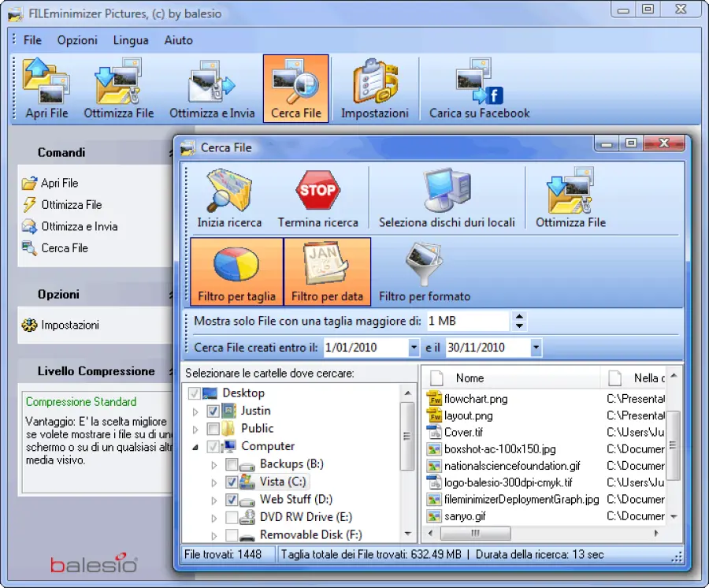Image resolution: width=709 pixels, height=588 pixels.
Task: Collapse the Computer tree node
Action: click(x=196, y=447)
